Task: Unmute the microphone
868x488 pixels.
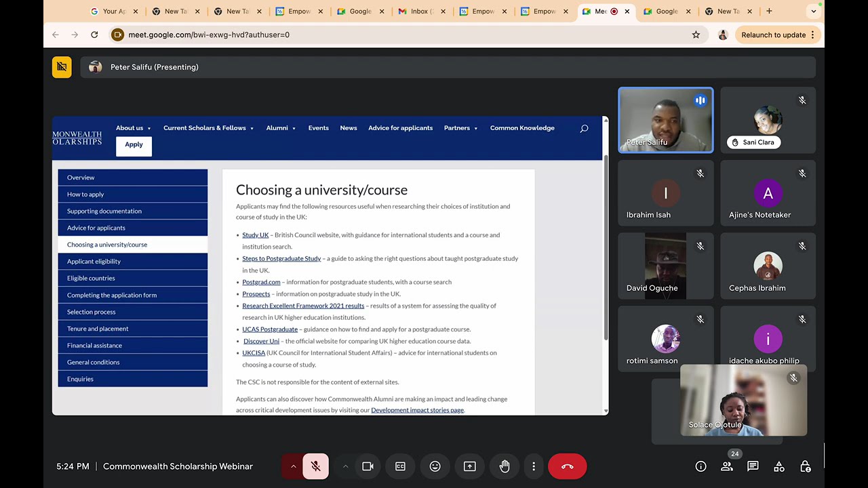Action: (x=315, y=466)
